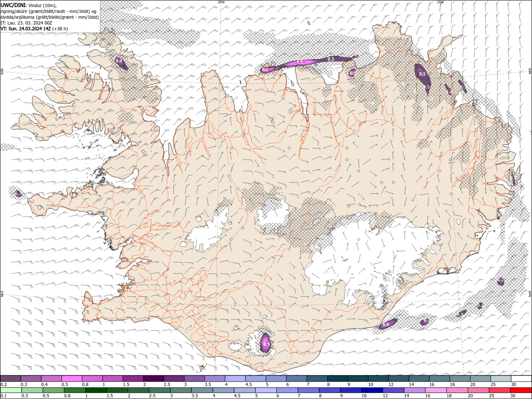Pick the 10 swatch in the upper legend row
Screen dimensions: 532x399
pos(377,378)
